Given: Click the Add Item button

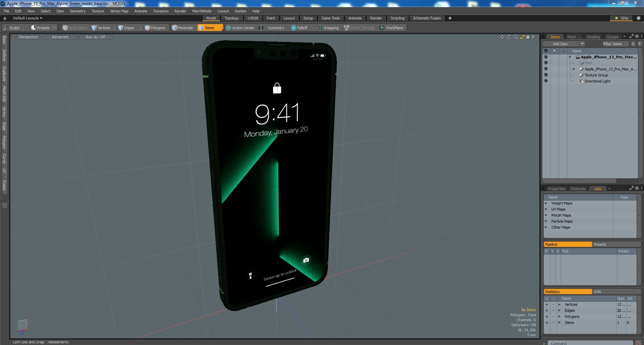Looking at the screenshot, I should (x=560, y=44).
